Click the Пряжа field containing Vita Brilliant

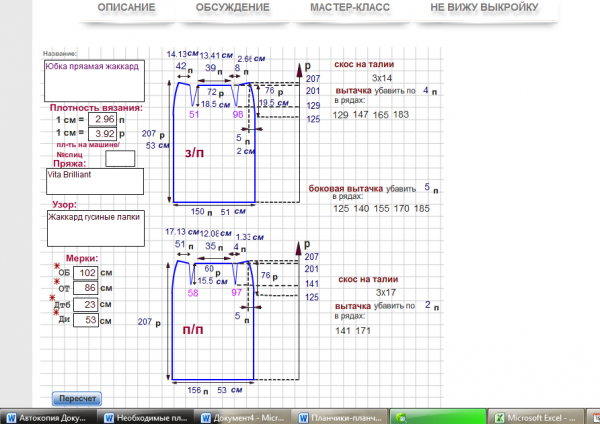tap(95, 181)
